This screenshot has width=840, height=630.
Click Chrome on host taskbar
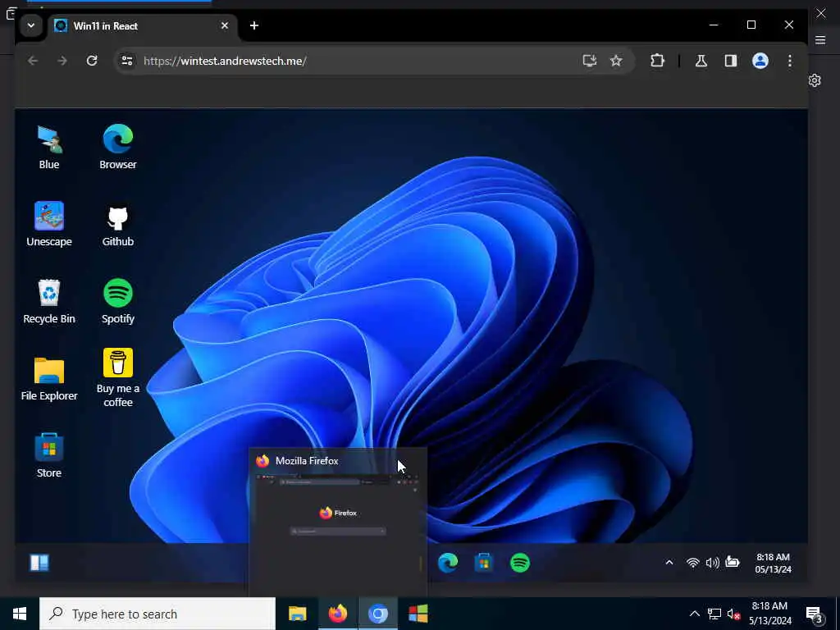(377, 614)
